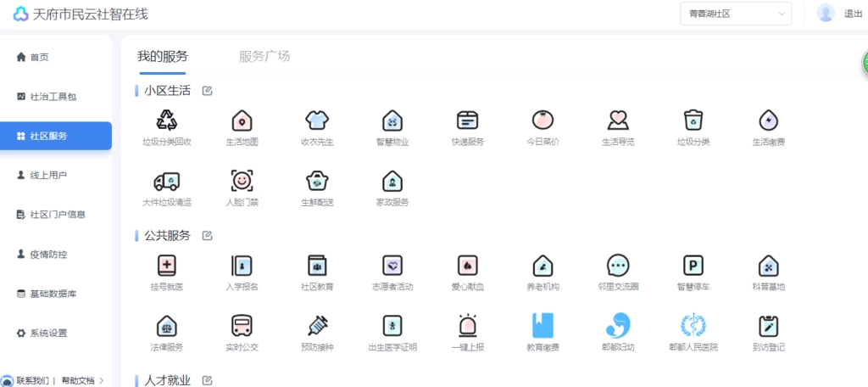
Task: Click the 退出 logout link
Action: [x=853, y=14]
